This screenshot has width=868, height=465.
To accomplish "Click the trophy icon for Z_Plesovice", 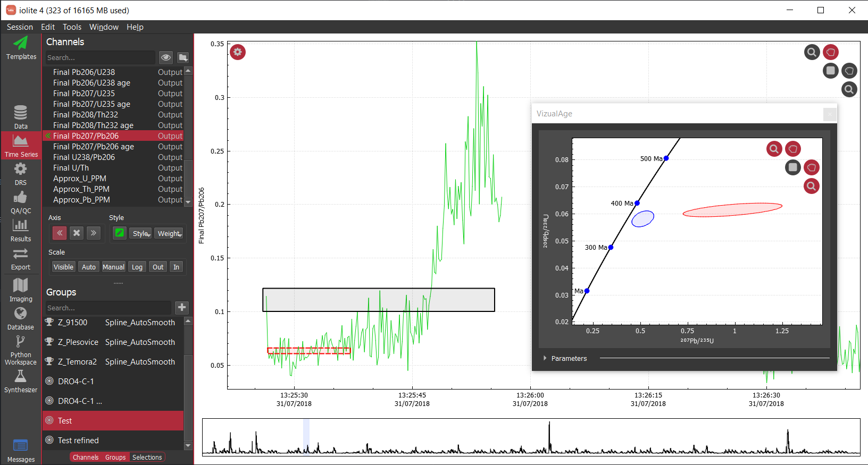I will [49, 342].
